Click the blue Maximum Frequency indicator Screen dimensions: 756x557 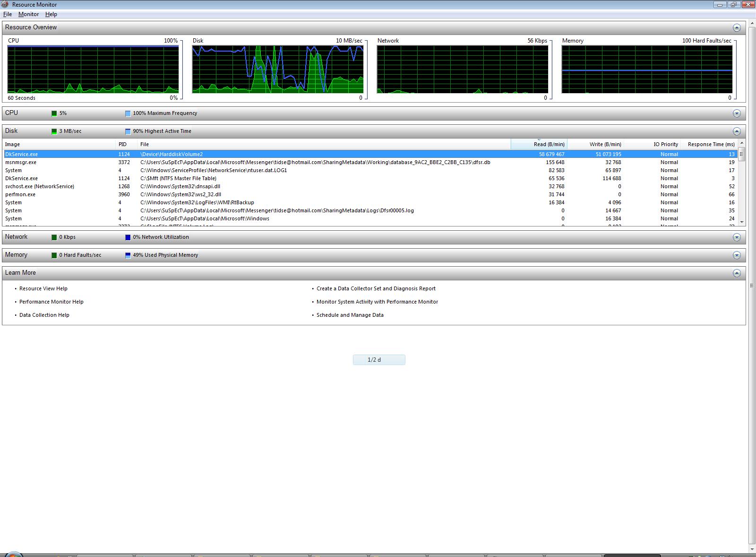click(128, 113)
